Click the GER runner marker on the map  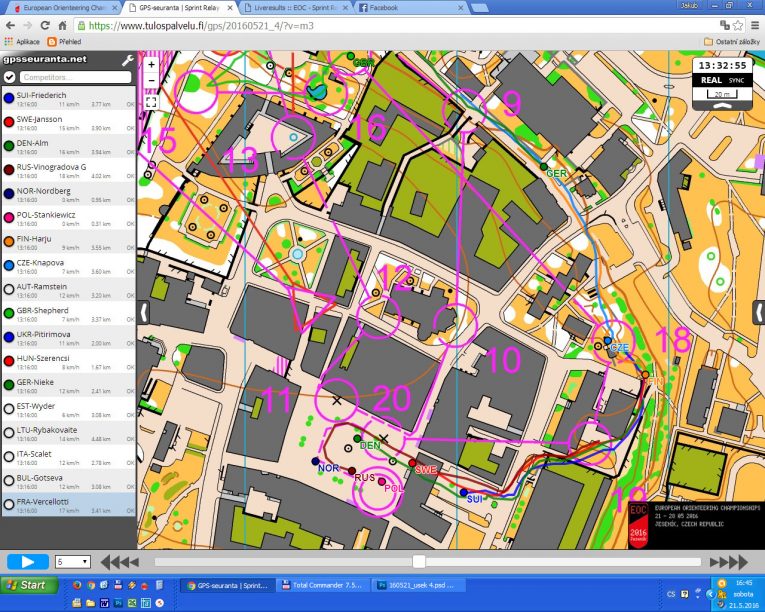pyautogui.click(x=544, y=167)
